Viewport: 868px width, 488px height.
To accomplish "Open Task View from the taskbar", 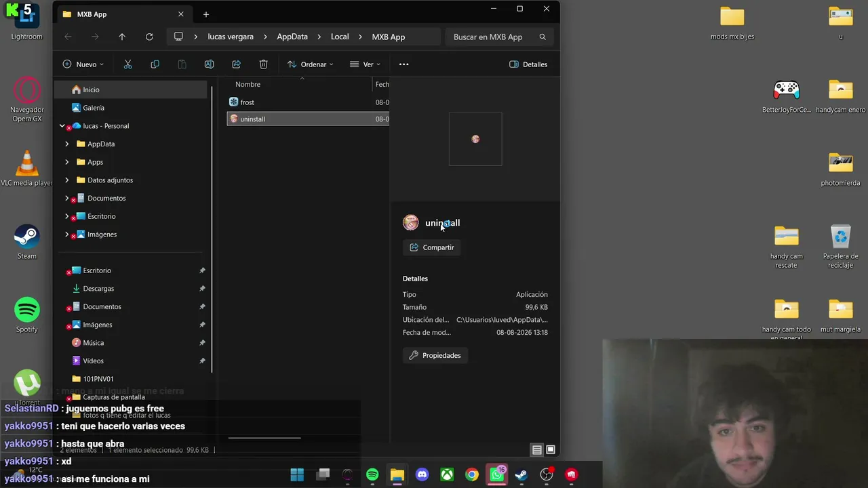I will click(323, 474).
